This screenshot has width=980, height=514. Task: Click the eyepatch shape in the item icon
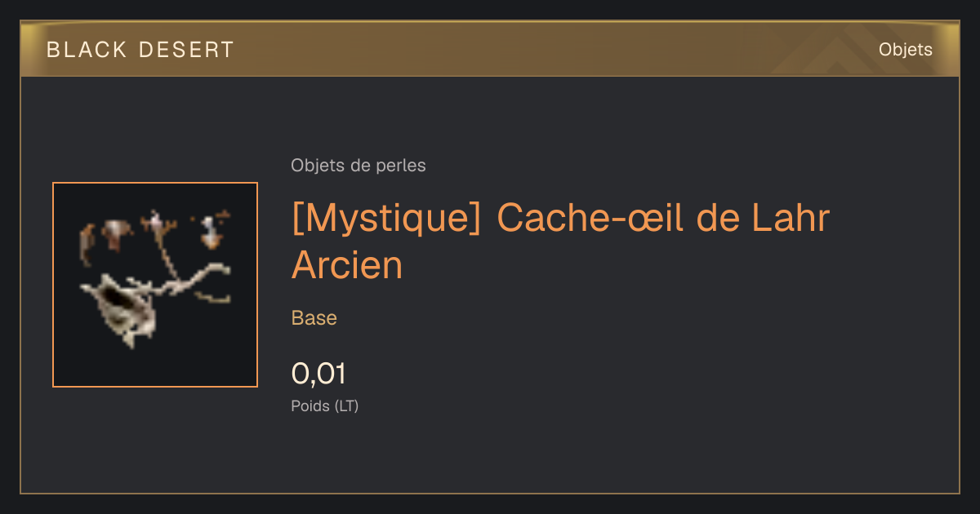[x=122, y=308]
